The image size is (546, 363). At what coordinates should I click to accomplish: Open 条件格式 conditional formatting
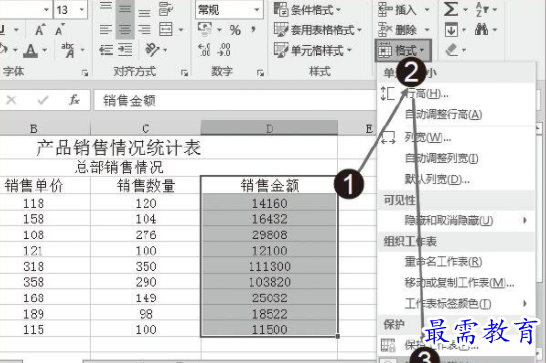pyautogui.click(x=307, y=10)
